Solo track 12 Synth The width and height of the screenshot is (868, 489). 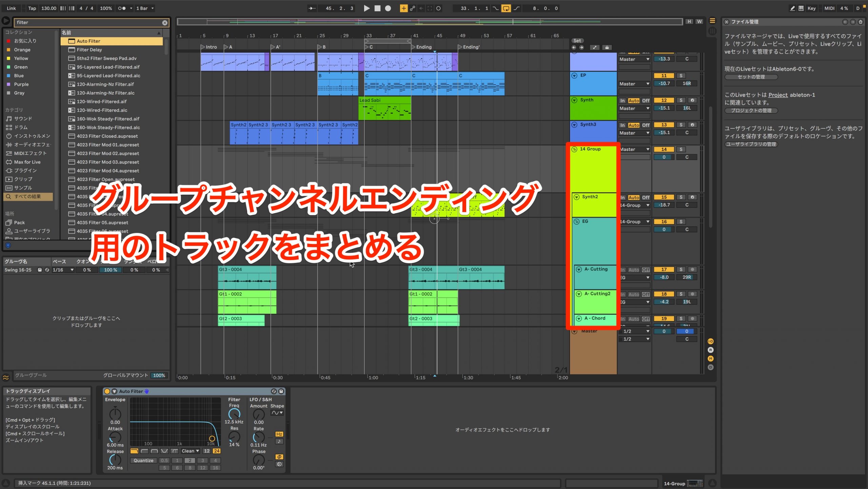[681, 100]
